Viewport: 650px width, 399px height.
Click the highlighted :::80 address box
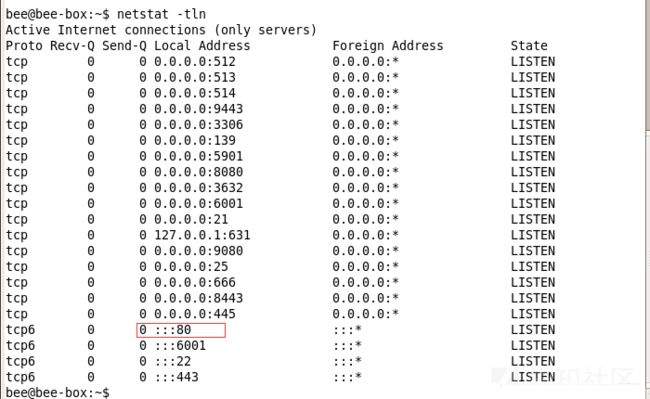pos(181,330)
